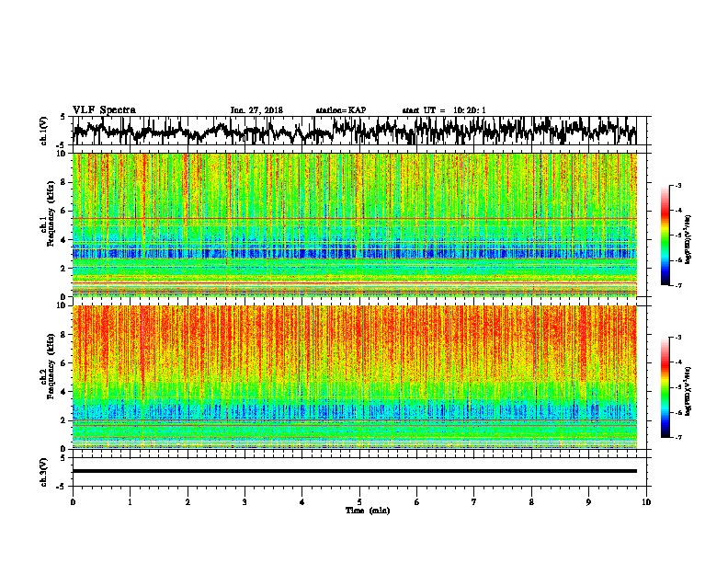Click time axis tick label "8"
This screenshot has width=728, height=563.
pyautogui.click(x=531, y=502)
